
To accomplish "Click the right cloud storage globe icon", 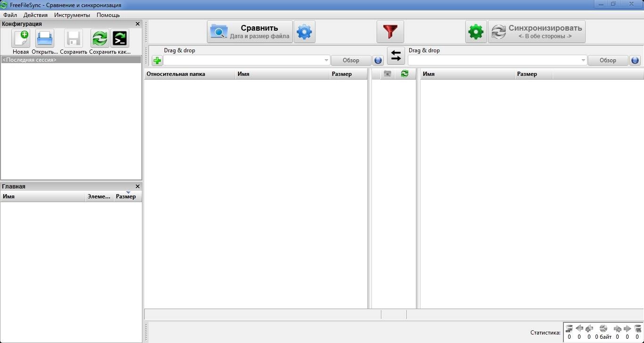I will (635, 60).
